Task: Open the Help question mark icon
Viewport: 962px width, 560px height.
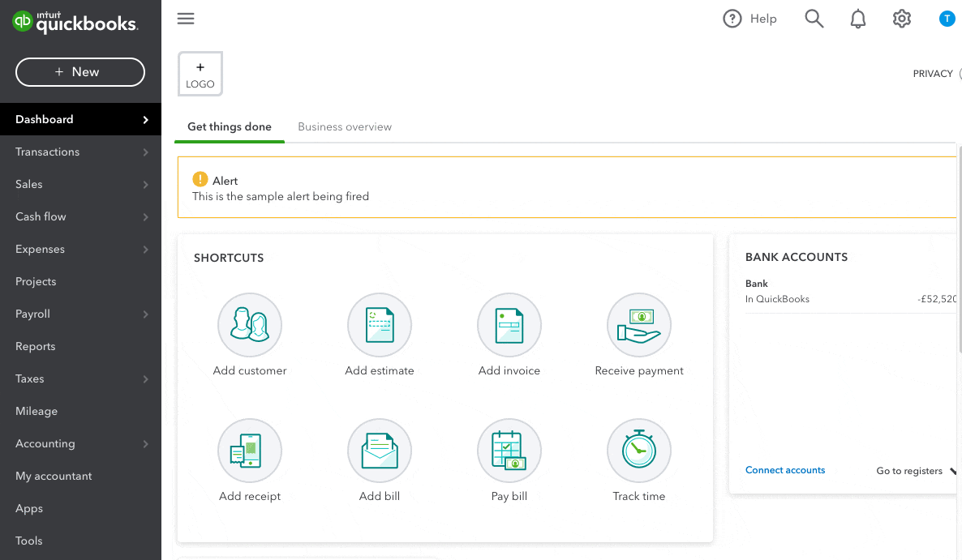Action: 732,19
